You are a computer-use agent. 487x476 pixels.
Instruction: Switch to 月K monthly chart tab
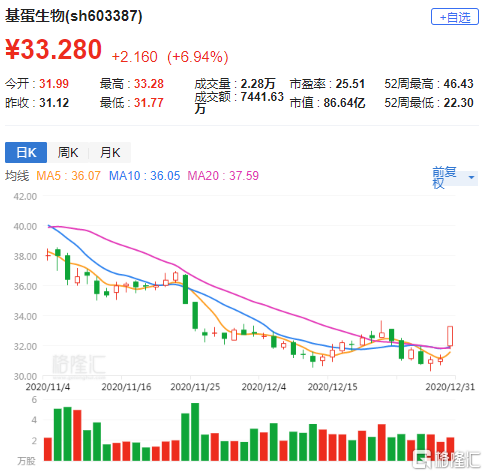[110, 153]
